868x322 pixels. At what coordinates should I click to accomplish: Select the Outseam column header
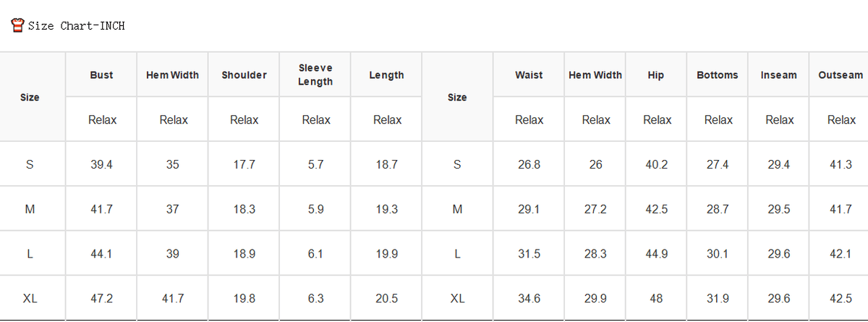click(x=841, y=75)
